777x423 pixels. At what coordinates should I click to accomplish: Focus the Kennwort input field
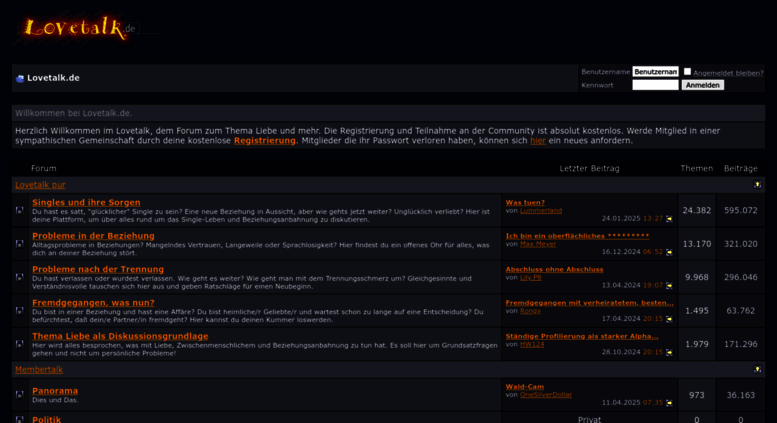(x=655, y=85)
